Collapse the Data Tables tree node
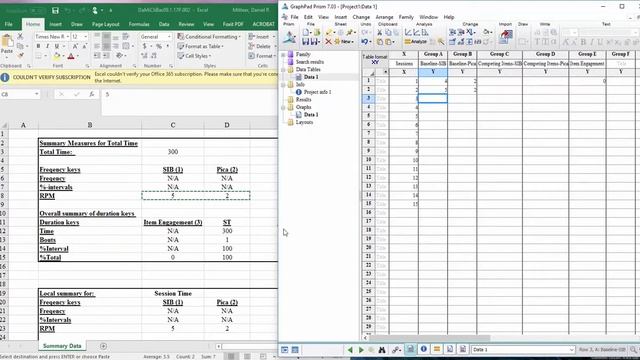 click(x=283, y=70)
